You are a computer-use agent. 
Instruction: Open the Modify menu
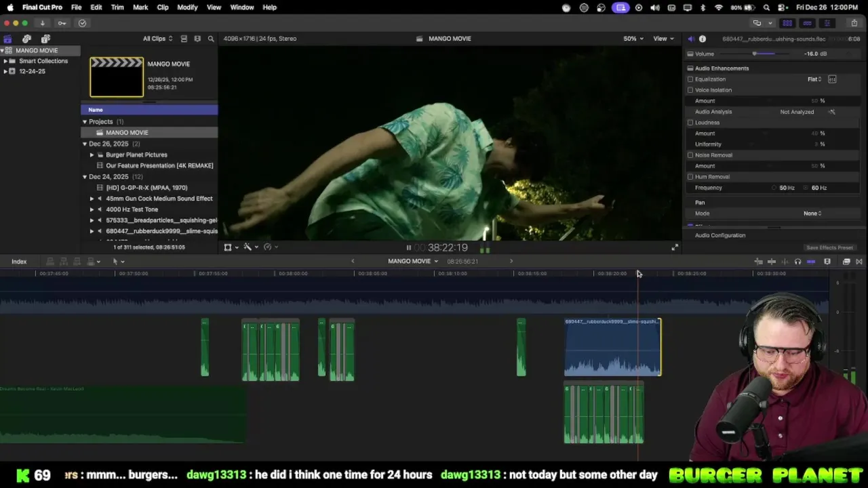point(187,7)
